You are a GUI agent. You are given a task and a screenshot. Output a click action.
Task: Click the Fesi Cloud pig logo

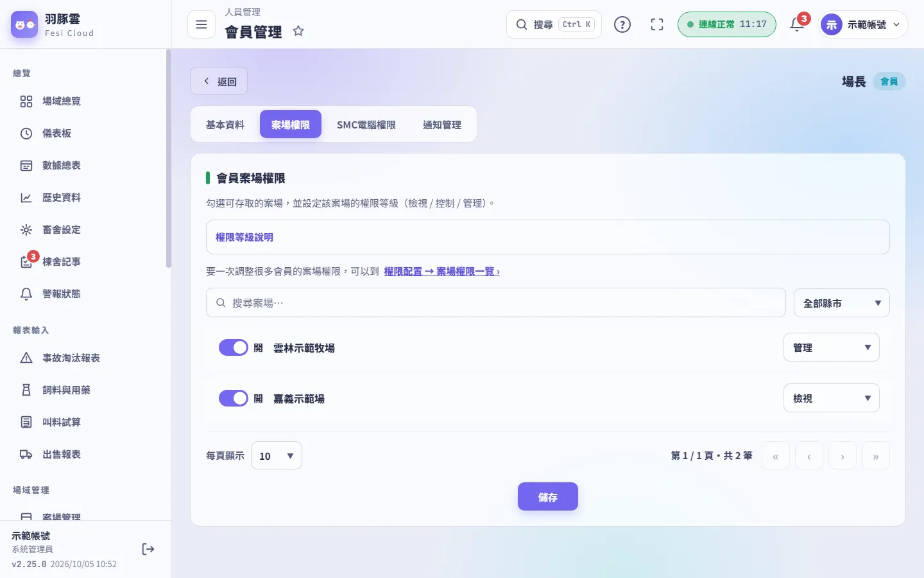point(24,24)
